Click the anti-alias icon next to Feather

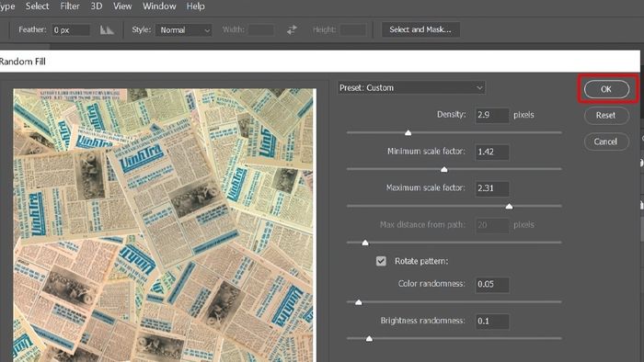(x=107, y=30)
